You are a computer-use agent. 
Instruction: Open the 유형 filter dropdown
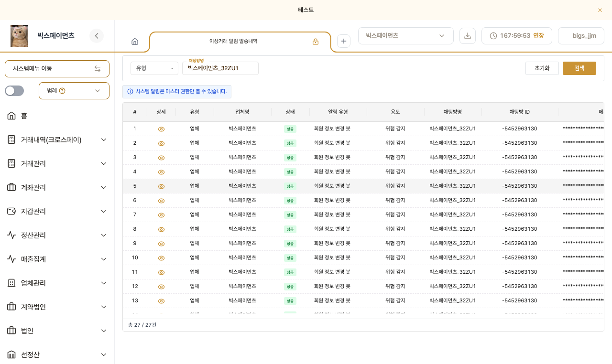tap(154, 68)
